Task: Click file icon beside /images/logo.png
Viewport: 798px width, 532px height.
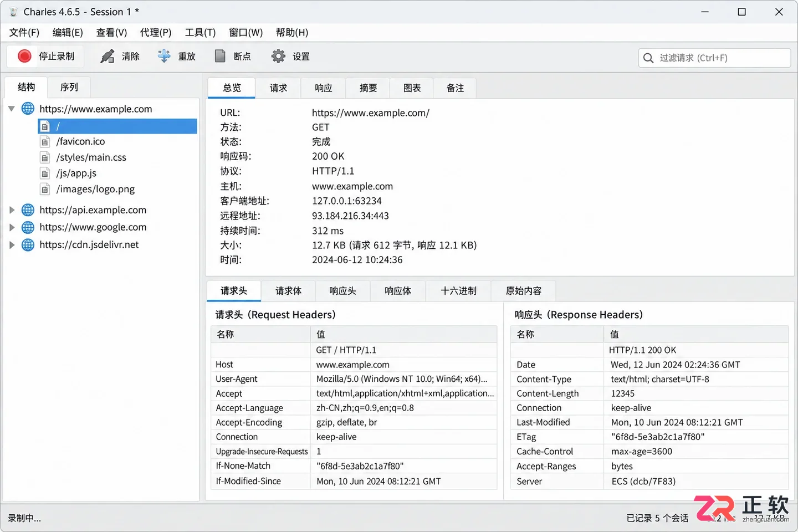Action: click(x=45, y=190)
